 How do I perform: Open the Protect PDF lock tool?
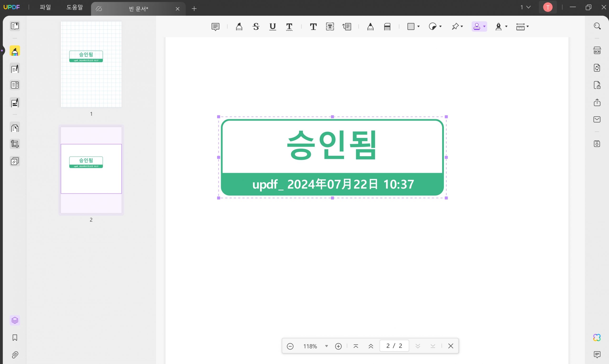(597, 85)
